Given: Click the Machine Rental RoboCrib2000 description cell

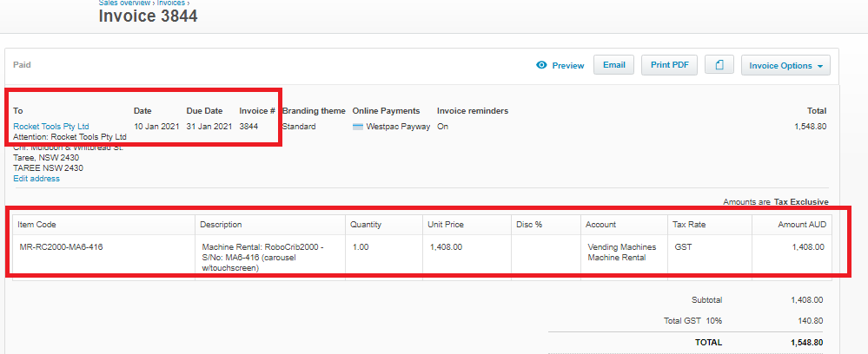Looking at the screenshot, I should [x=270, y=257].
